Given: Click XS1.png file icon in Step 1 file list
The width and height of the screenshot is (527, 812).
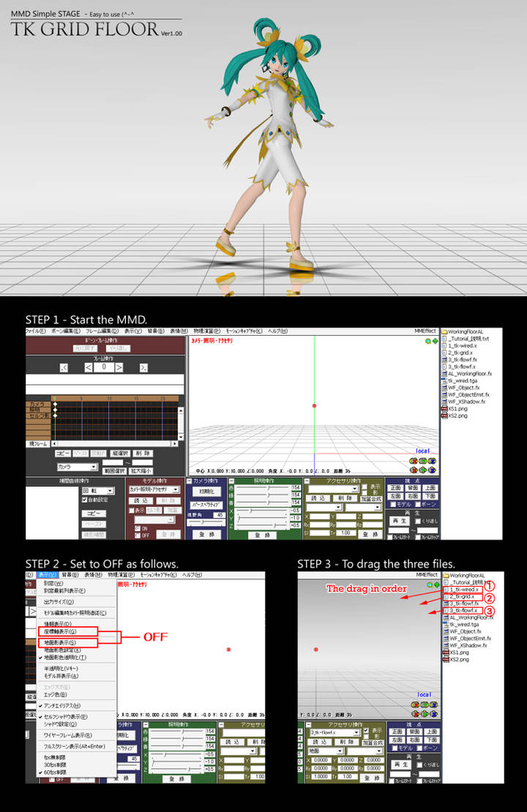Looking at the screenshot, I should (444, 409).
